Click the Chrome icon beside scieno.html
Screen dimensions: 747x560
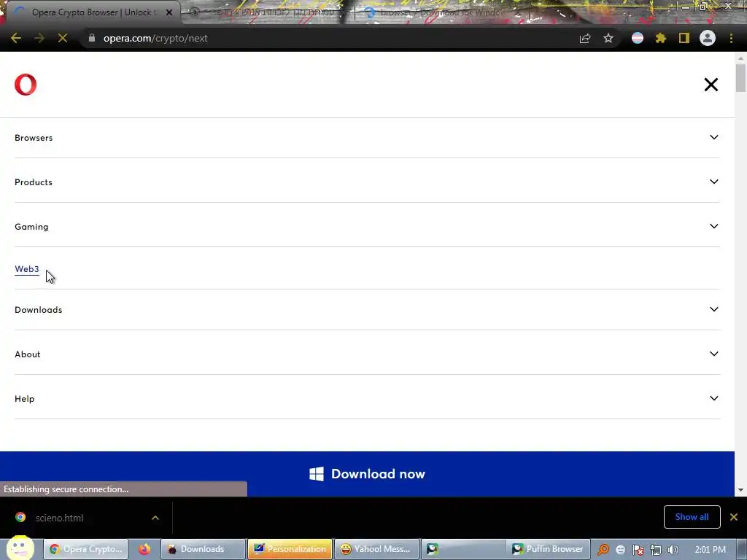point(20,517)
